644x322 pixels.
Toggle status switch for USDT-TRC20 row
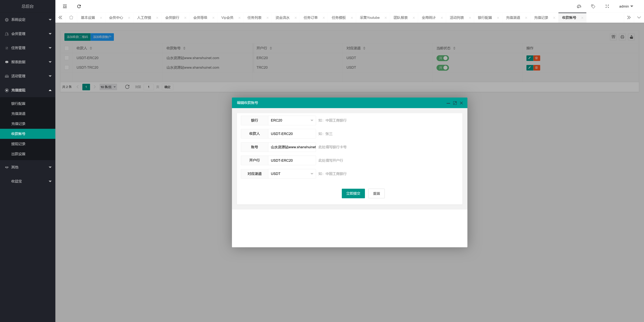pyautogui.click(x=443, y=67)
